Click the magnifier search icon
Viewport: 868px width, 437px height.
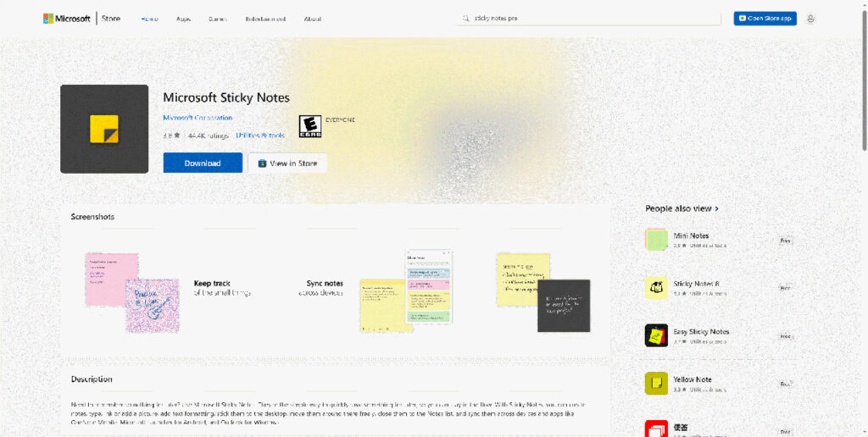467,19
